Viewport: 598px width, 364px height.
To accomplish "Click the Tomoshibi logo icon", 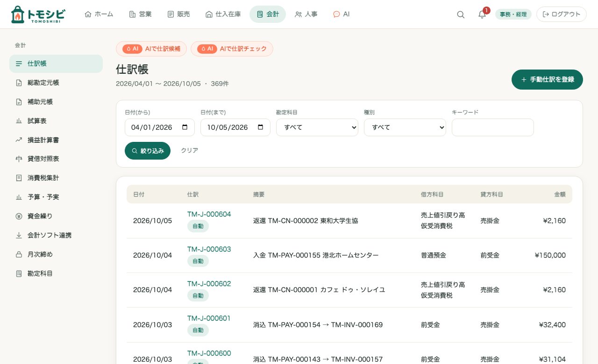I will [17, 14].
